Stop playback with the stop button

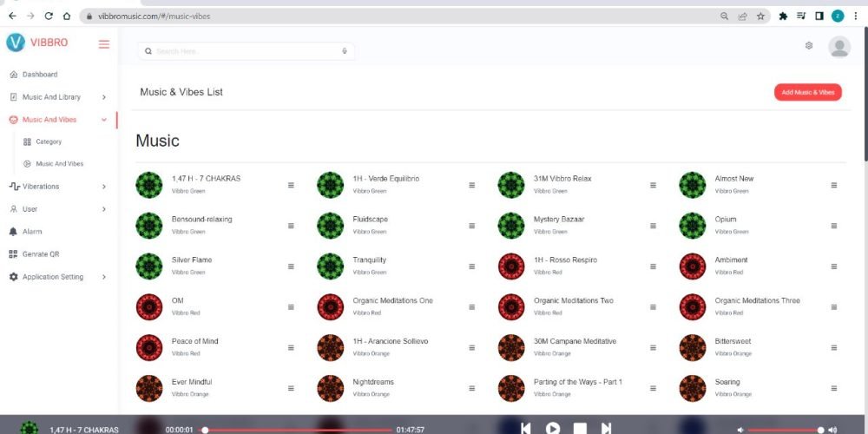click(580, 428)
